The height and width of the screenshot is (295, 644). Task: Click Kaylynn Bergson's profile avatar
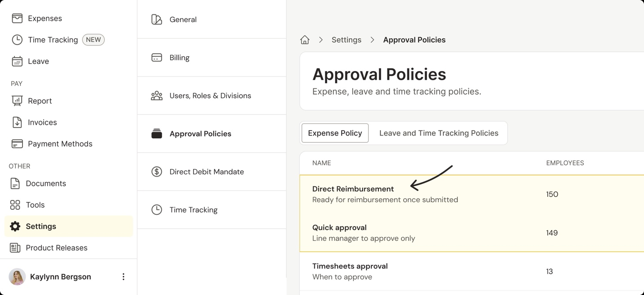click(17, 277)
